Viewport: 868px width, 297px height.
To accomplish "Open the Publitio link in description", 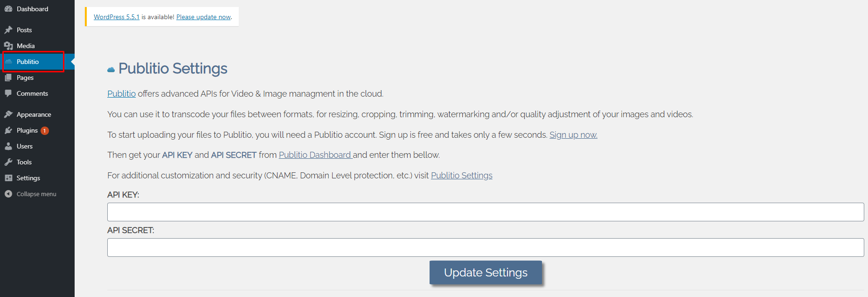I will point(121,94).
